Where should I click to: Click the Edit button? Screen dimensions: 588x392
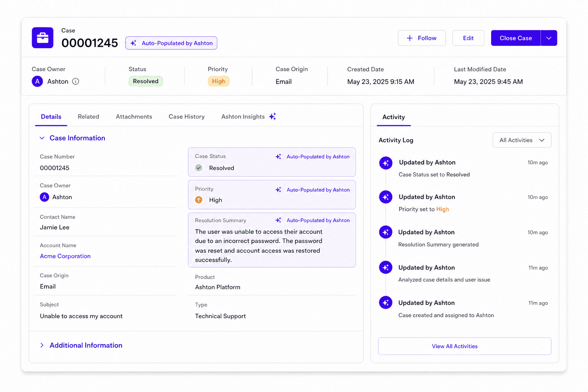pyautogui.click(x=468, y=38)
